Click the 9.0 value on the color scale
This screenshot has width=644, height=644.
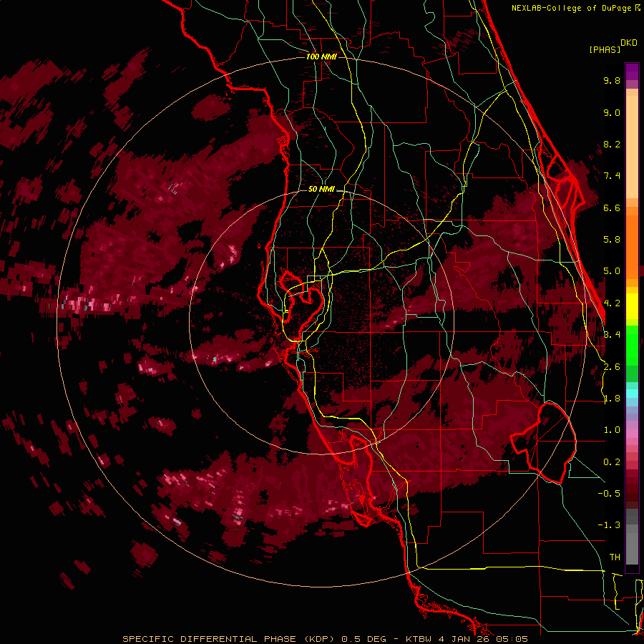[612, 112]
